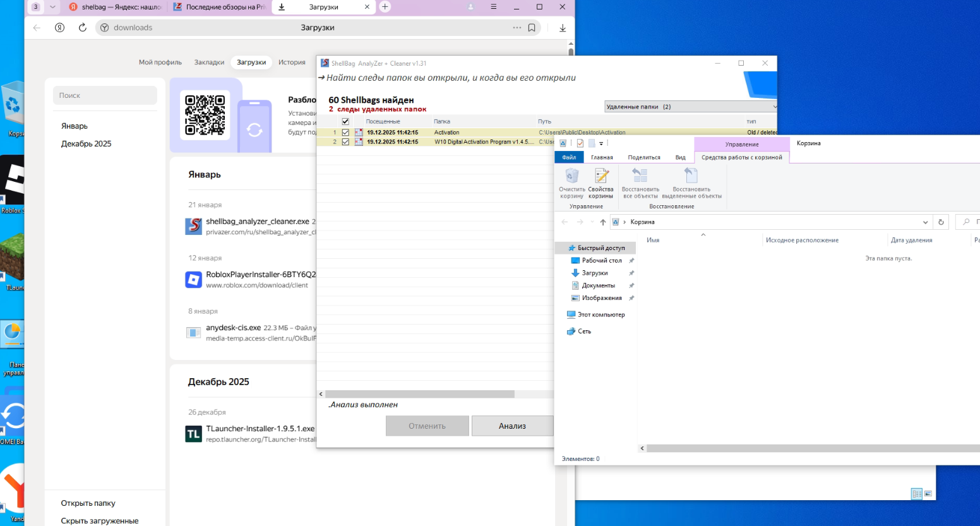The width and height of the screenshot is (980, 526).
Task: Reload the Yandex browser page
Action: pyautogui.click(x=82, y=28)
